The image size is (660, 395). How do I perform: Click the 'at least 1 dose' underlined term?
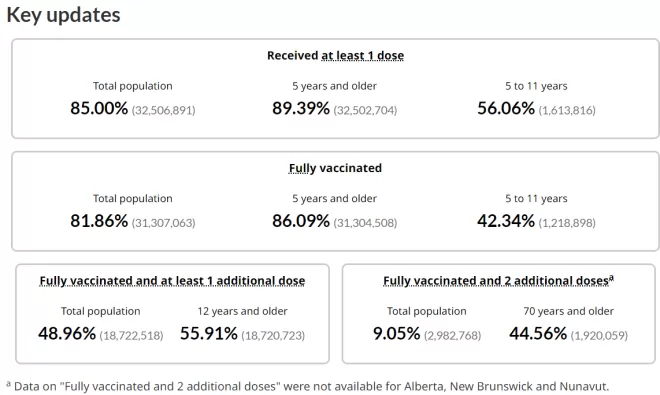coord(362,56)
